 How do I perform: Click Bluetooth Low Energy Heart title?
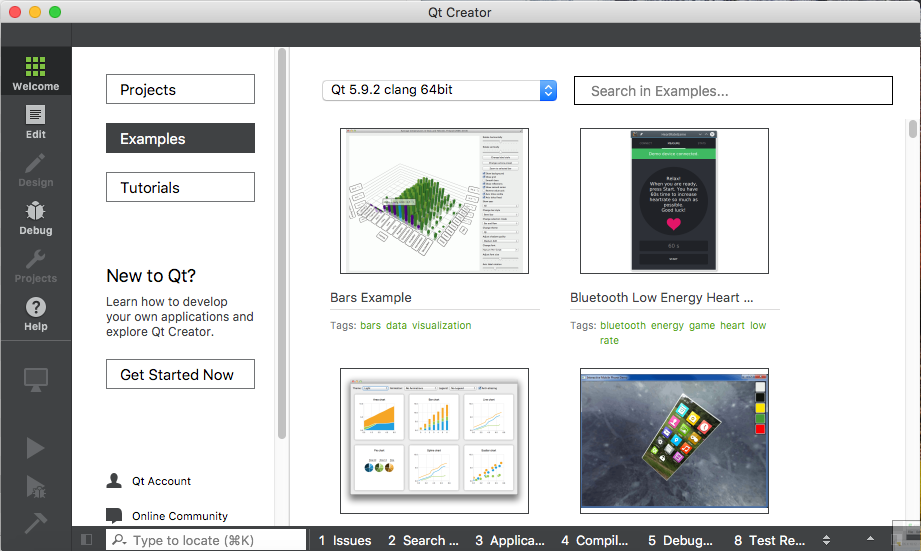(x=661, y=298)
